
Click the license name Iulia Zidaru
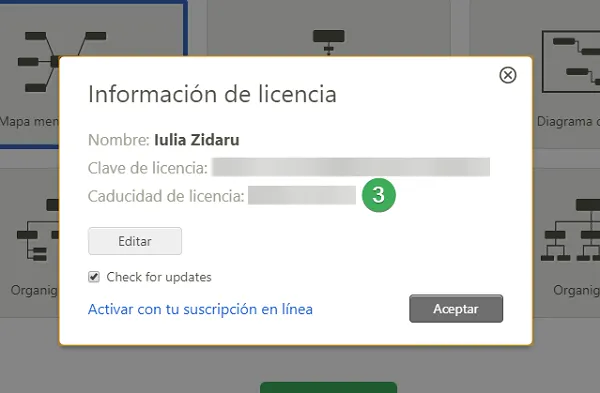[x=197, y=140]
